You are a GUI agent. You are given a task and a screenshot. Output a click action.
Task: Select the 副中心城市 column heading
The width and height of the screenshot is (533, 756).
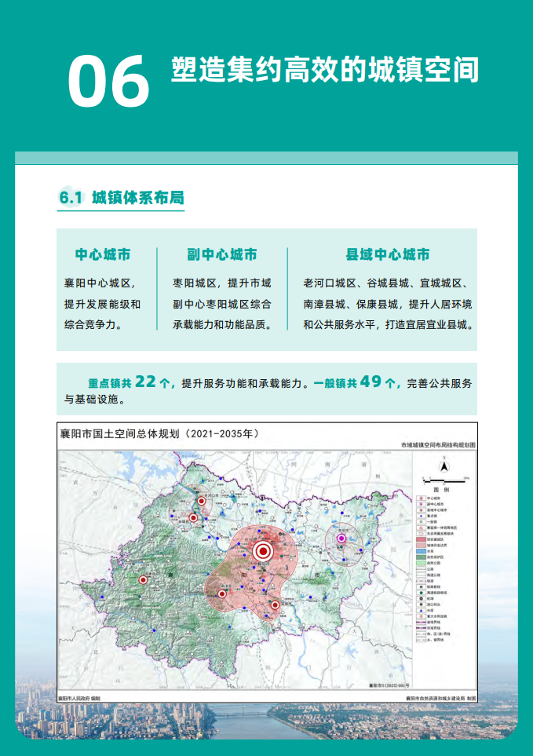[x=222, y=255]
